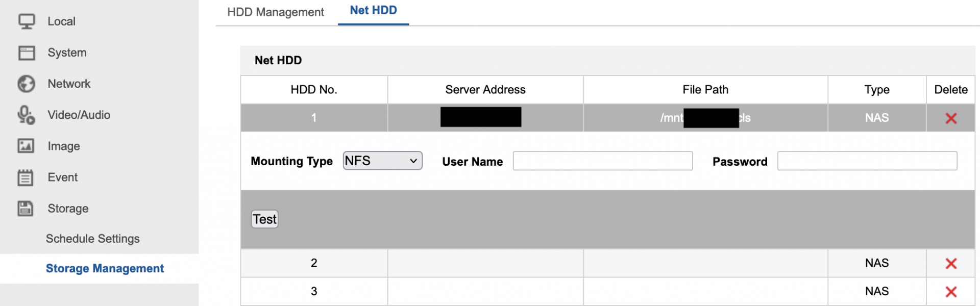This screenshot has height=306, width=980.
Task: Focus the Password input field
Action: [x=867, y=161]
